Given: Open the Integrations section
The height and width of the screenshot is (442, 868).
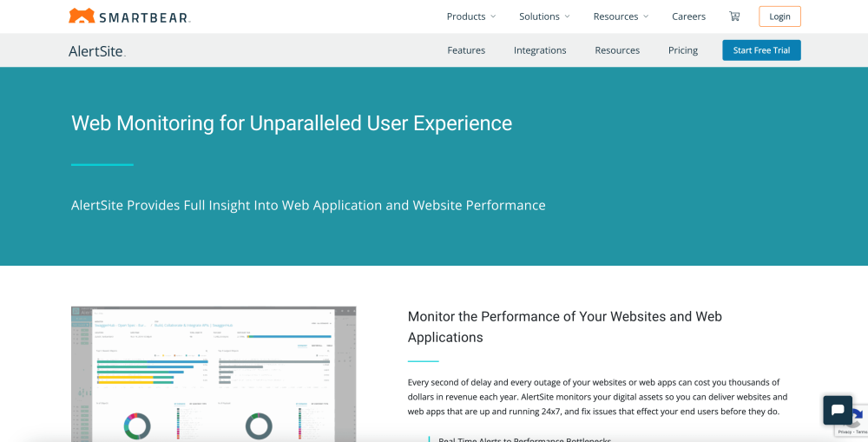Looking at the screenshot, I should click(x=540, y=50).
